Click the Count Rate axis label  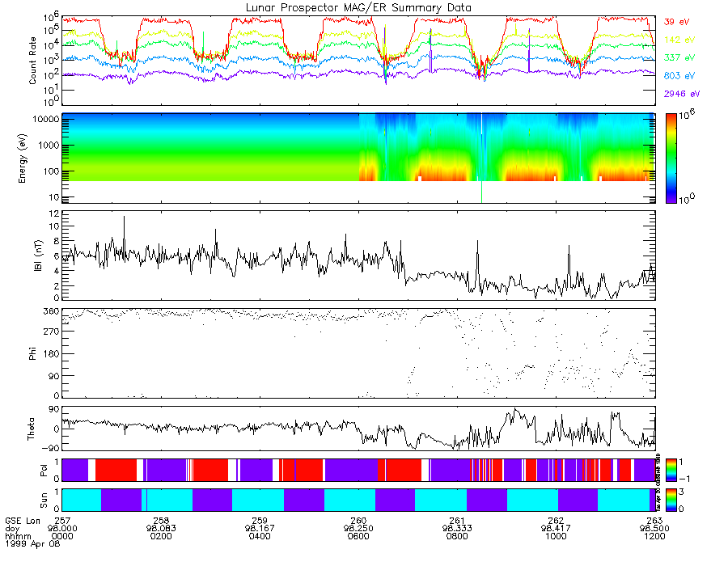(32, 61)
